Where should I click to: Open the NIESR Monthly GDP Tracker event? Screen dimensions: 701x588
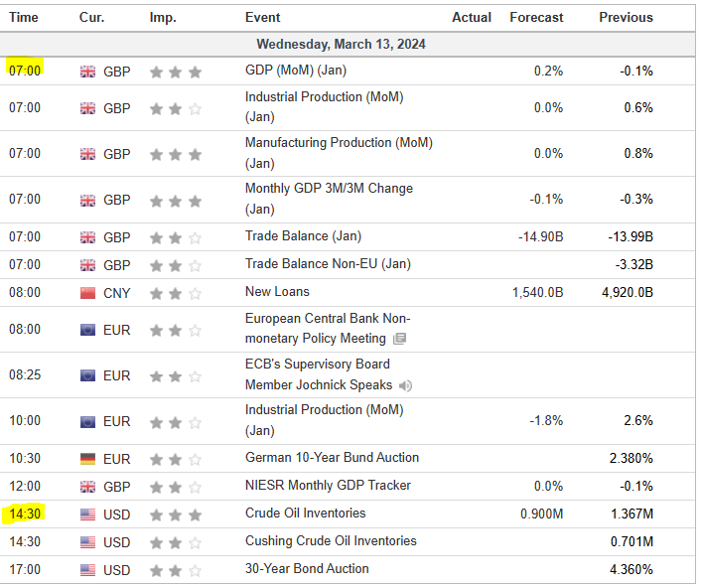coord(328,486)
